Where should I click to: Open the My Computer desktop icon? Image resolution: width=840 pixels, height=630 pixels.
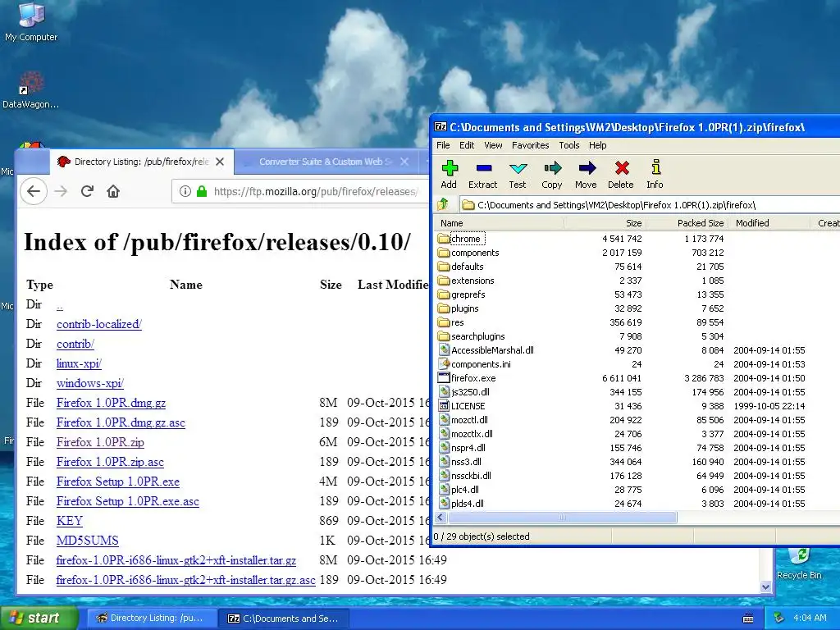(x=31, y=21)
